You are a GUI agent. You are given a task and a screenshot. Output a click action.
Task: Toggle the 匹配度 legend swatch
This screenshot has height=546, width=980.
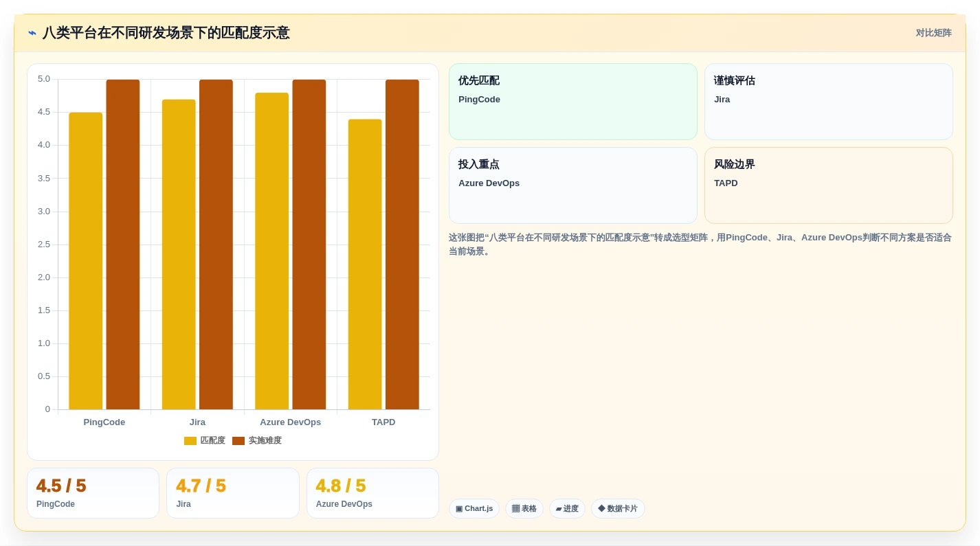[x=190, y=441]
